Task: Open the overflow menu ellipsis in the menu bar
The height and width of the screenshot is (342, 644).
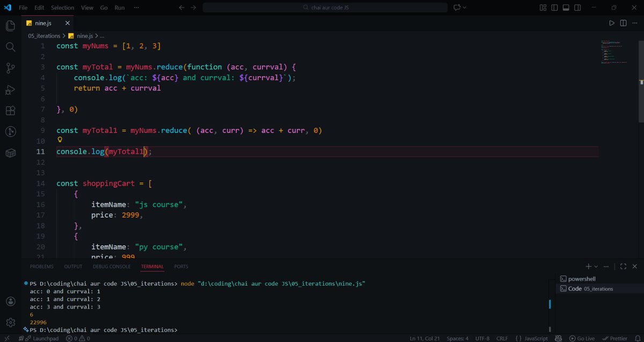Action: point(136,8)
